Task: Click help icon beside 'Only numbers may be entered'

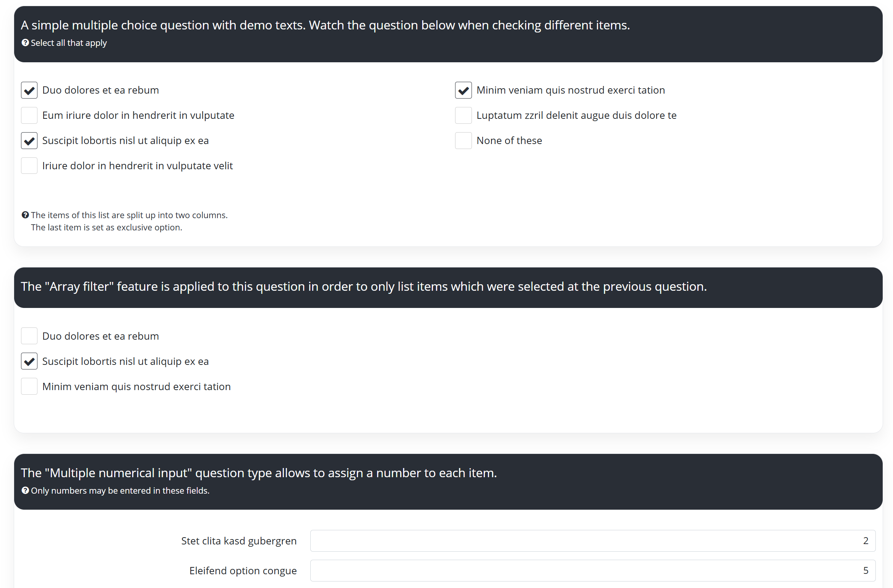Action: [25, 491]
